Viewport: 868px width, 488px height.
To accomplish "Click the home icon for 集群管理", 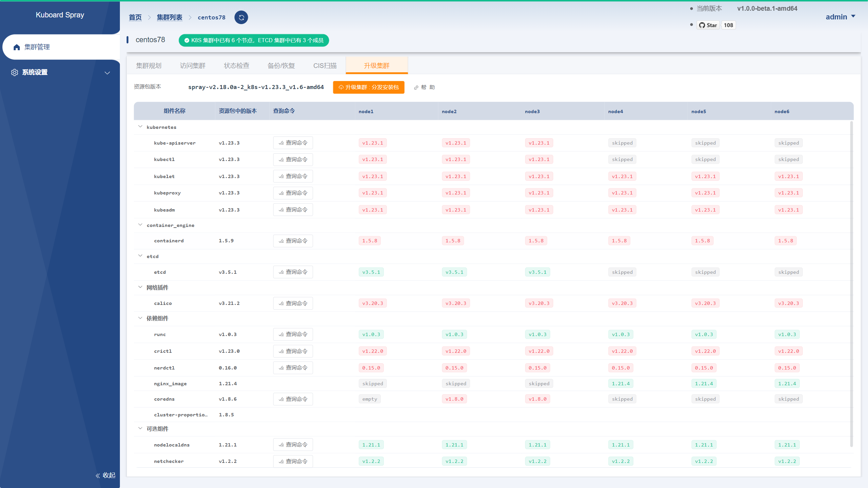I will click(x=17, y=47).
